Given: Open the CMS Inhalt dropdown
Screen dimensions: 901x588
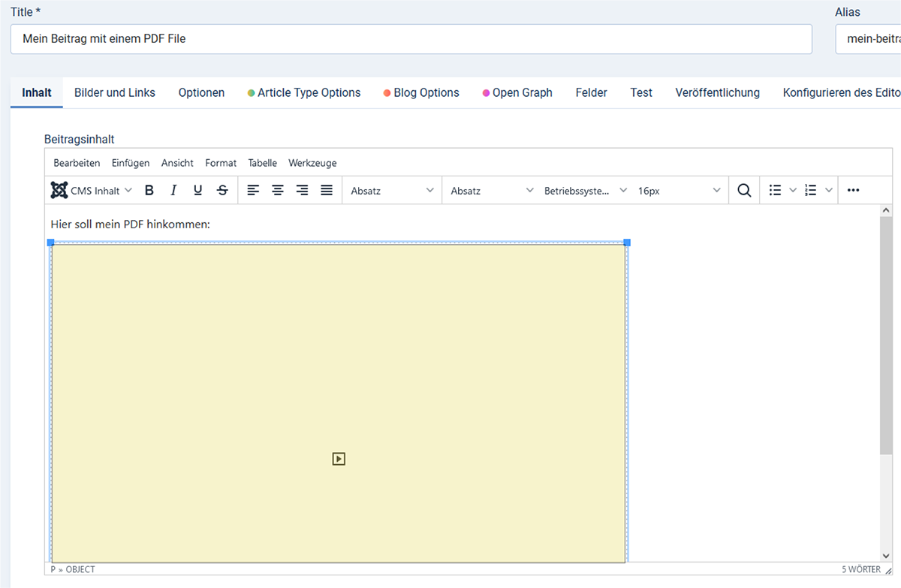Looking at the screenshot, I should [92, 191].
